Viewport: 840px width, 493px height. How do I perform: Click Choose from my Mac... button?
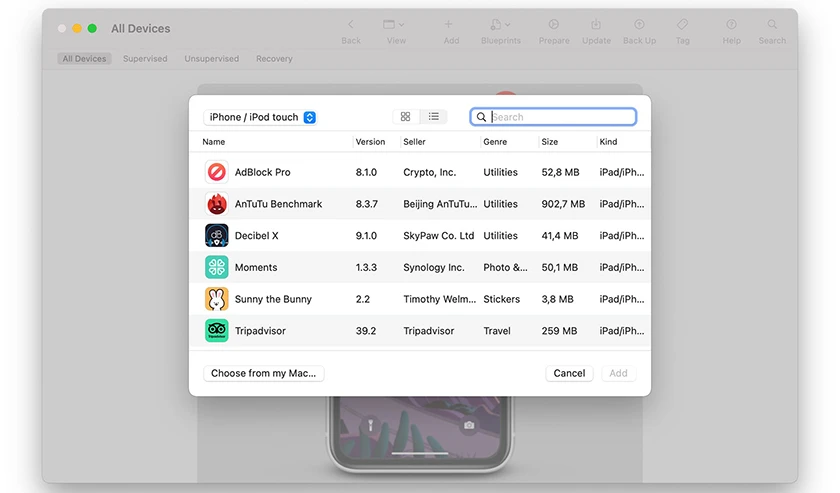point(264,373)
